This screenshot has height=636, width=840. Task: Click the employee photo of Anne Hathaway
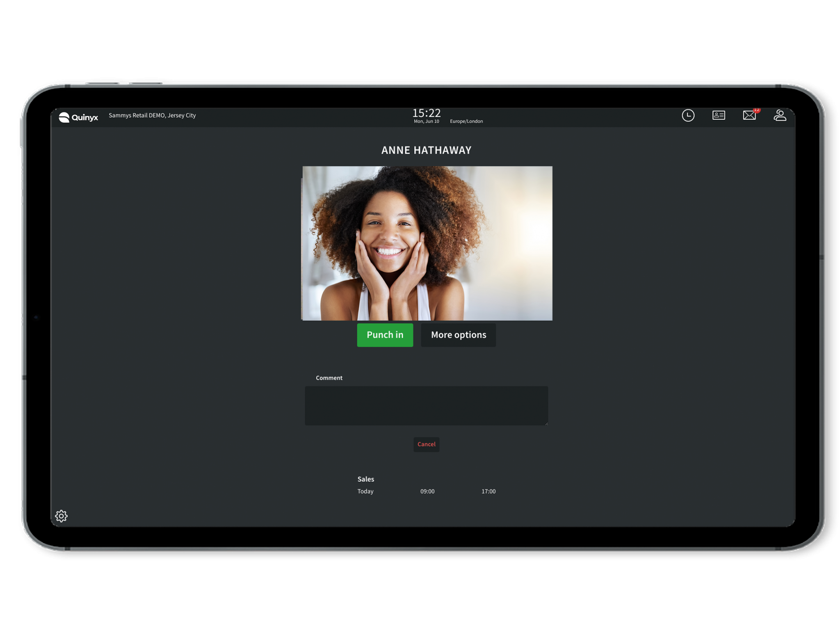tap(427, 243)
